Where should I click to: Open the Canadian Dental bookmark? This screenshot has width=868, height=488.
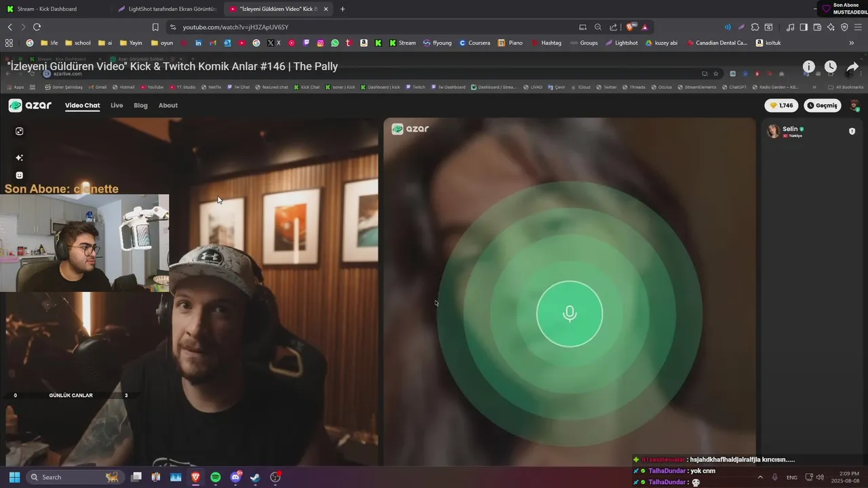(x=716, y=43)
